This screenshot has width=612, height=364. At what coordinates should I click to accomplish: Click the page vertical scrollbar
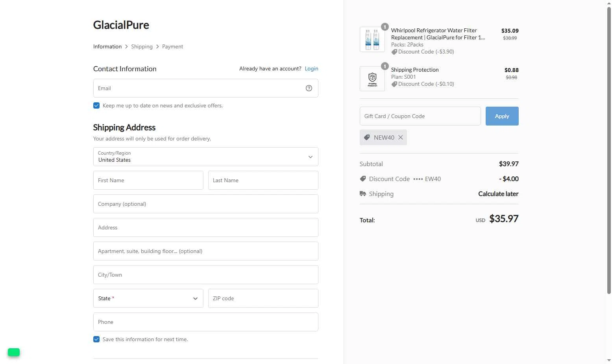click(609, 150)
